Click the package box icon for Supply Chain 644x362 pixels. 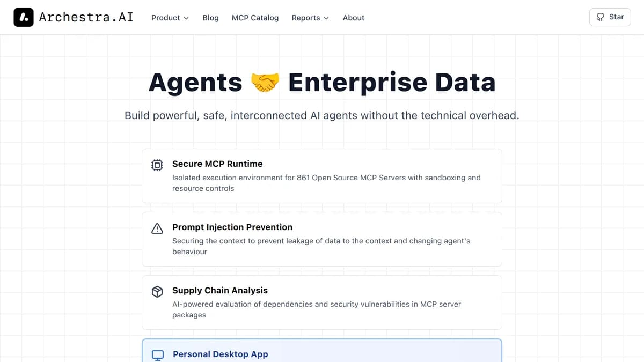click(x=157, y=292)
